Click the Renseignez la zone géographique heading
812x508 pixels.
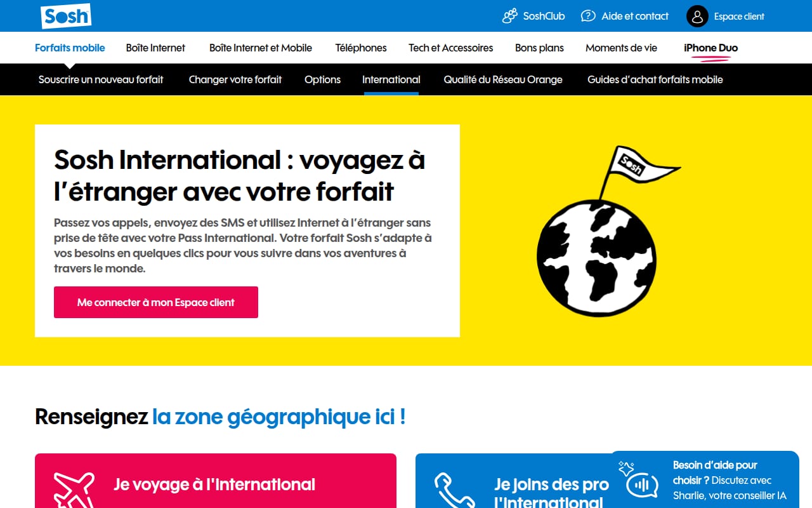(220, 417)
